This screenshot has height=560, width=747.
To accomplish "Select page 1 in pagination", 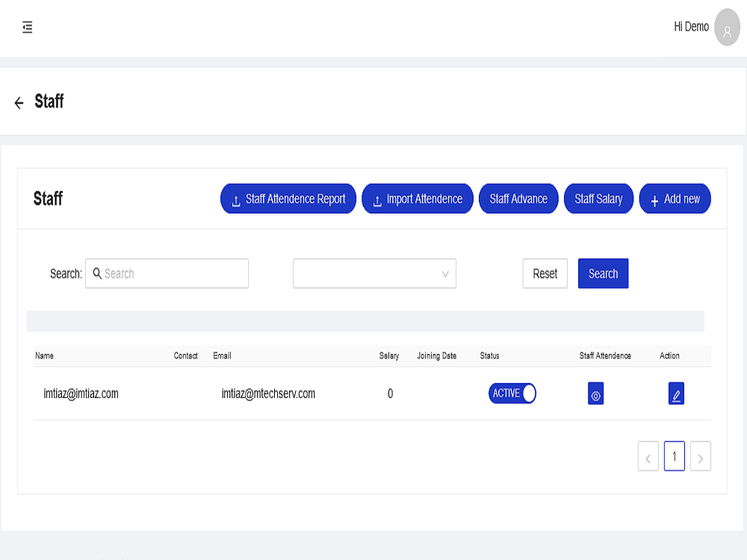I will click(674, 456).
